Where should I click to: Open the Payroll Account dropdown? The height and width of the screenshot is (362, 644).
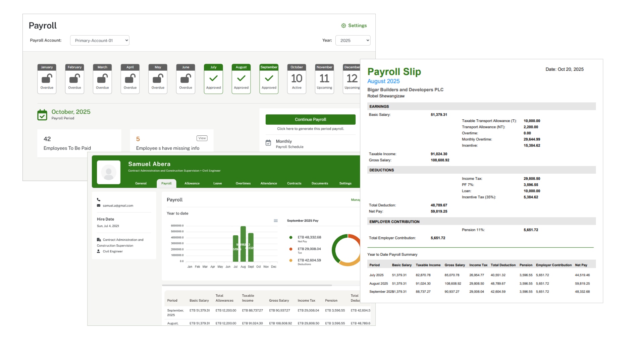[100, 41]
